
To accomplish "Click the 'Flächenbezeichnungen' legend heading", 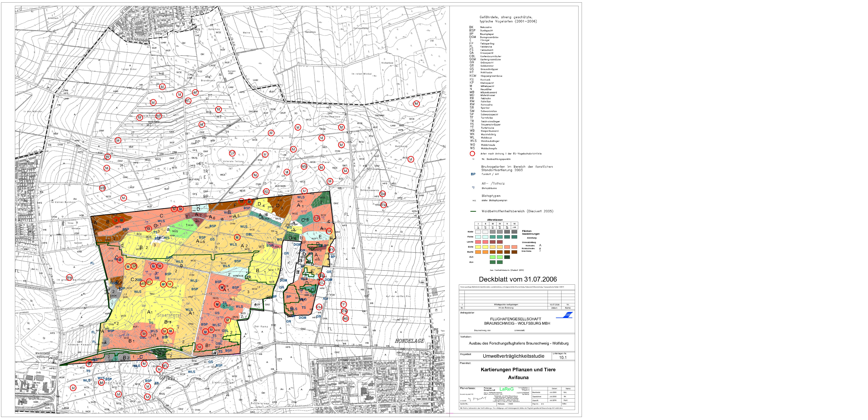I will [531, 233].
